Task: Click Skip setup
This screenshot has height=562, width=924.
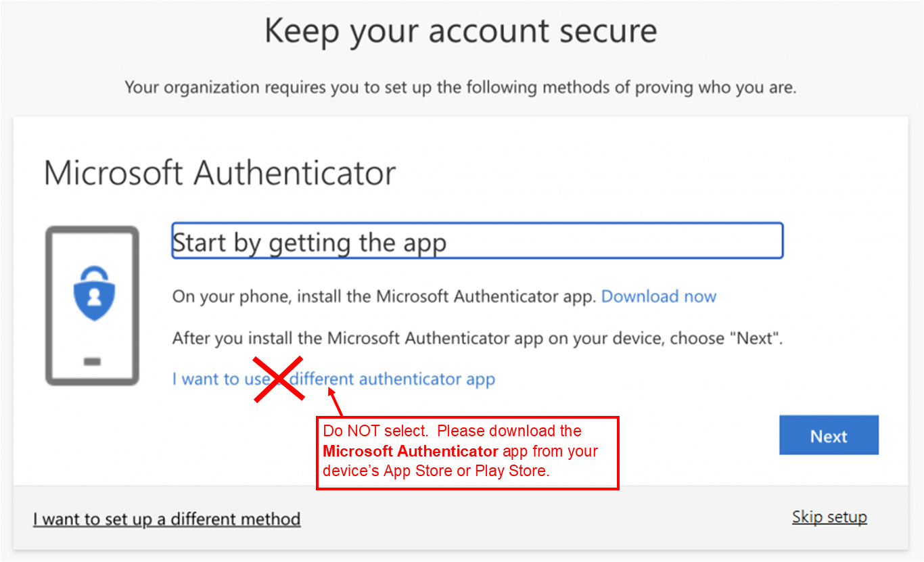Action: point(829,517)
